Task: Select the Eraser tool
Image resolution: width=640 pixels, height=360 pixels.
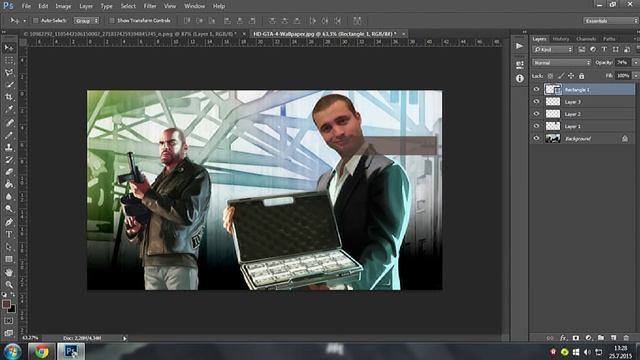Action: [x=9, y=172]
